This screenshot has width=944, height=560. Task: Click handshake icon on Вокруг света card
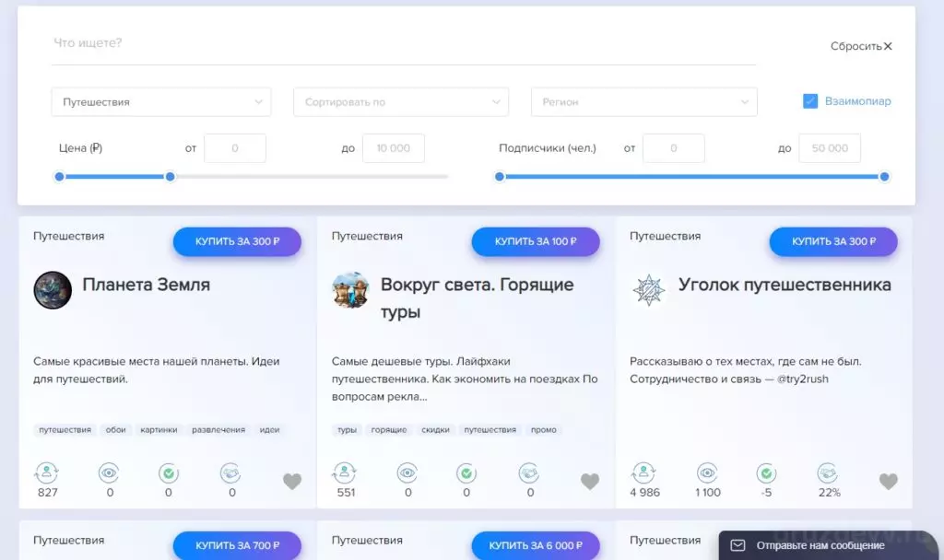coord(529,473)
